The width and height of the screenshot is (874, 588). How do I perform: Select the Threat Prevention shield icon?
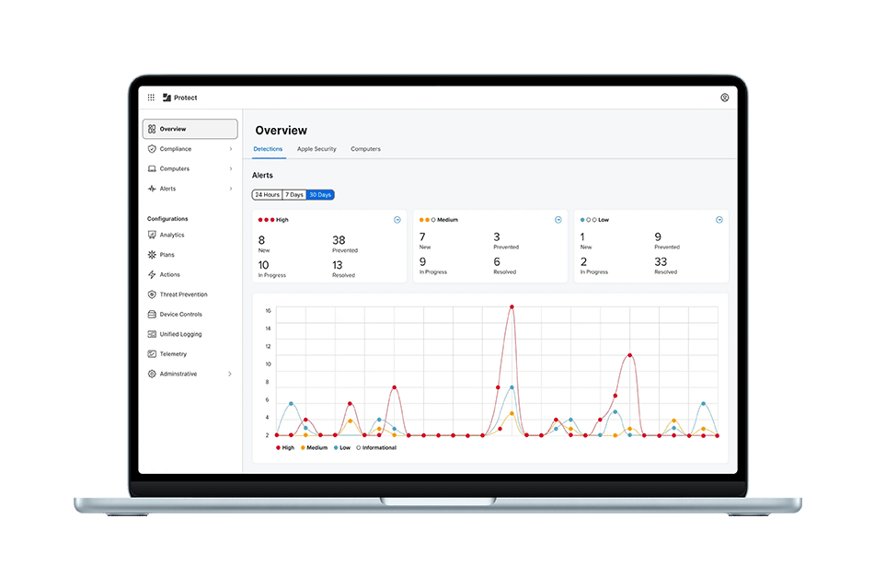(152, 294)
